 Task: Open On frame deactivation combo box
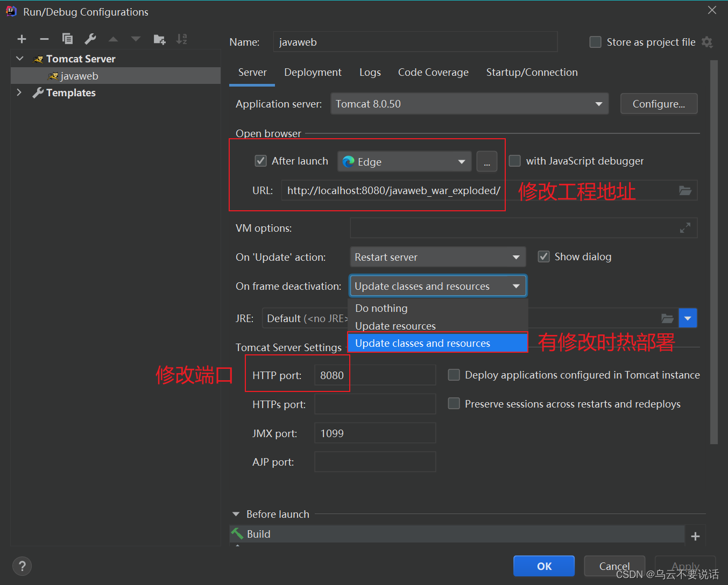(x=437, y=286)
